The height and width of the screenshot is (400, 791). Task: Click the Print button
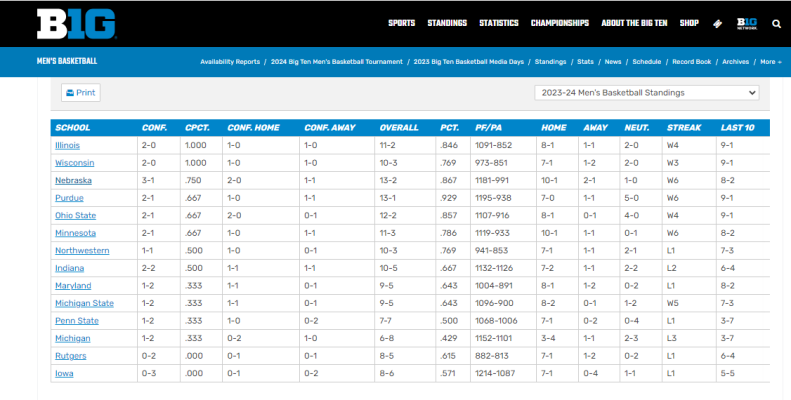(81, 93)
